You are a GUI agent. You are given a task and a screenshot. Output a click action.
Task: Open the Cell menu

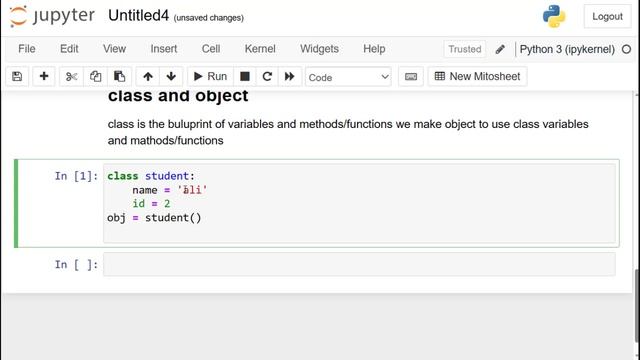211,49
